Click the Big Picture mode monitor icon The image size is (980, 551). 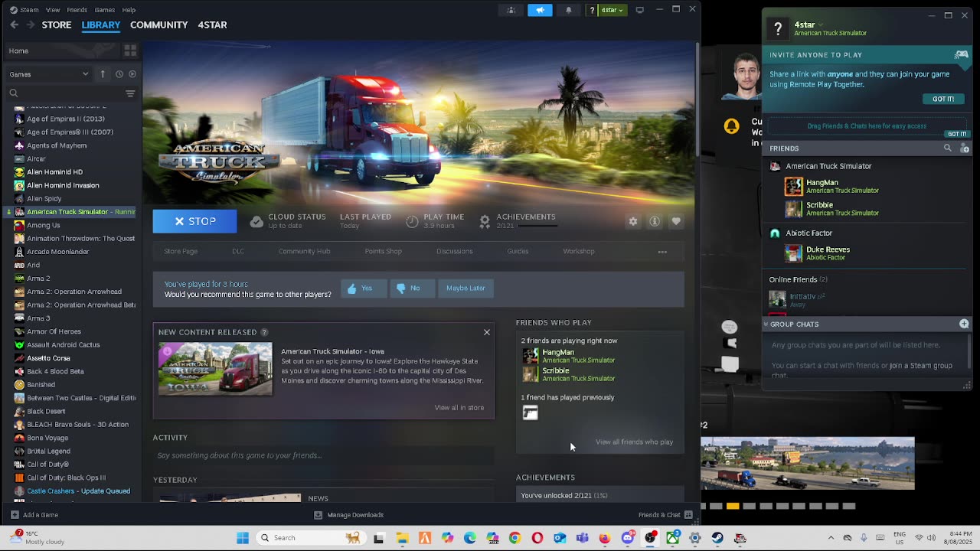click(x=640, y=10)
